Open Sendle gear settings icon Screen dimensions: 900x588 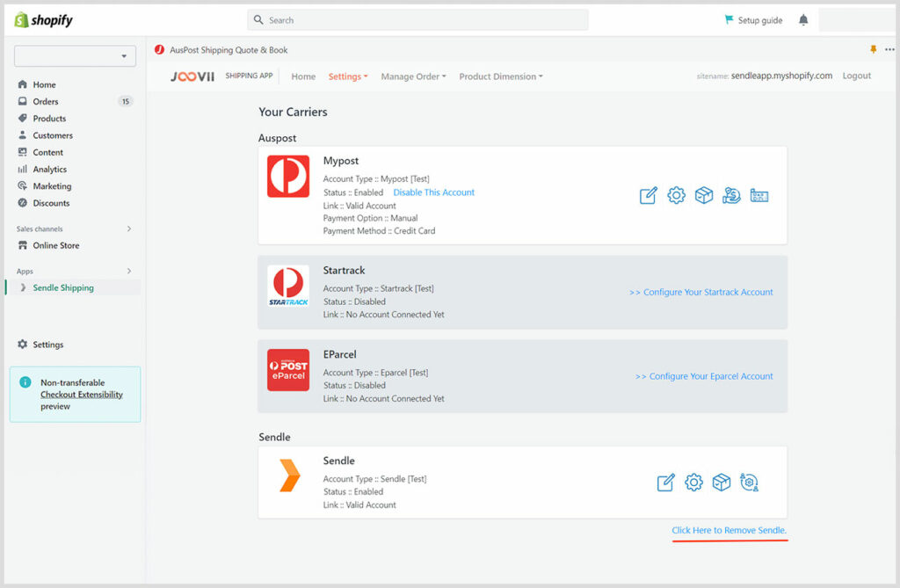coord(693,483)
